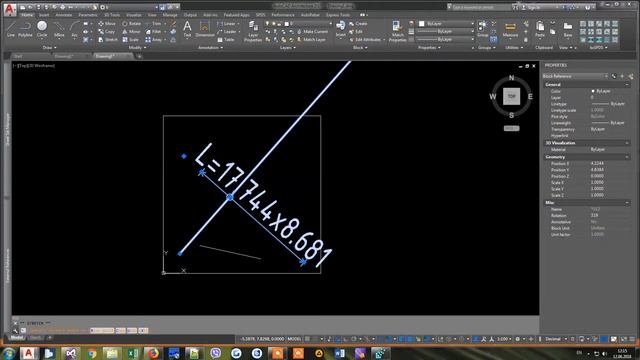
Task: Click Create block button
Action: 358,24
